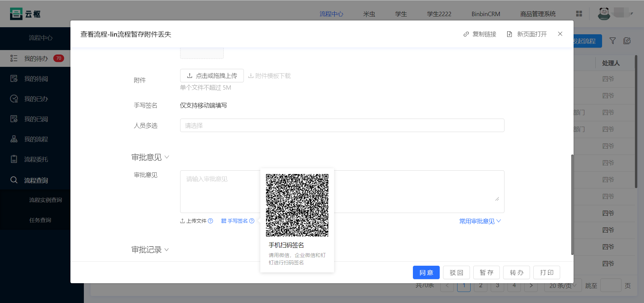
Task: Click the 70 badge on 我的待办
Action: (59, 58)
